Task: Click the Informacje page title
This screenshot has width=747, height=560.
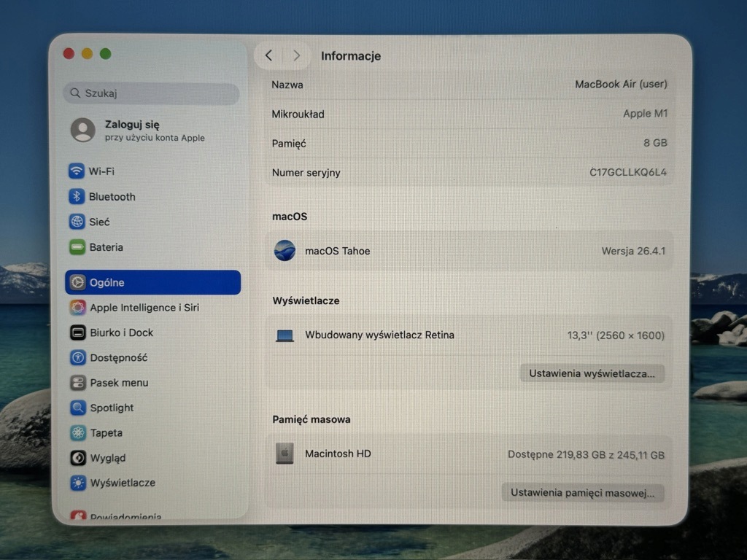Action: (x=351, y=55)
